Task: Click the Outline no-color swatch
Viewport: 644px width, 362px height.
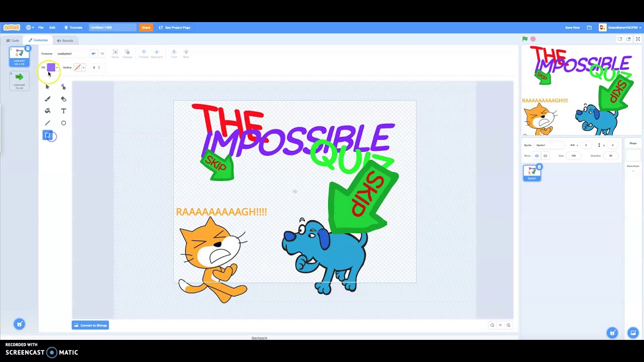Action: (x=77, y=67)
